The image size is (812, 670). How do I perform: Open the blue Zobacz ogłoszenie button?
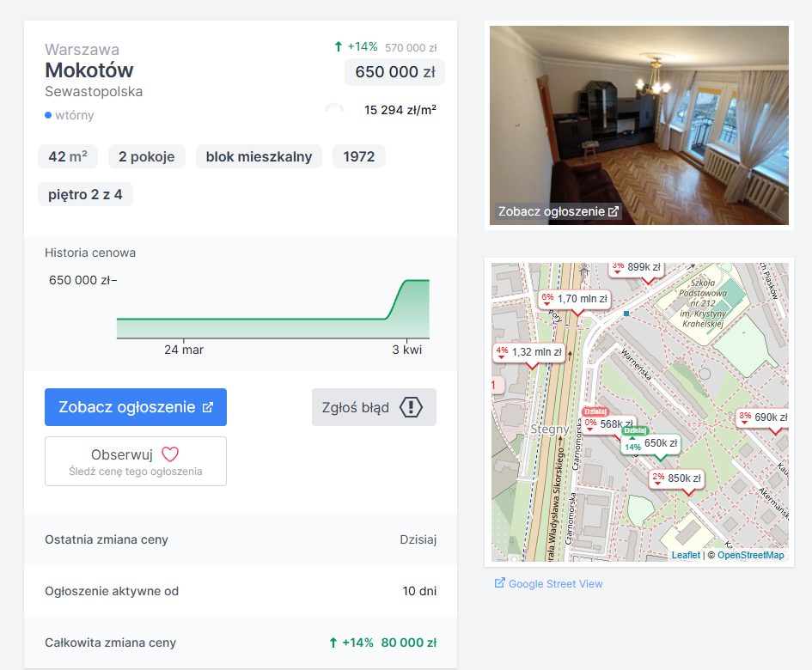coord(136,407)
